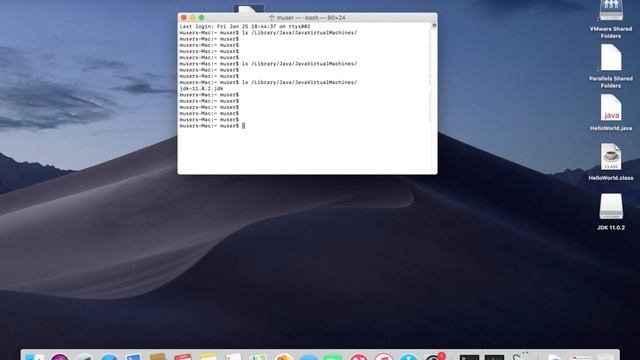Click the Terminal cursor at last prompt
Viewport: 640px width, 360px height.
244,126
